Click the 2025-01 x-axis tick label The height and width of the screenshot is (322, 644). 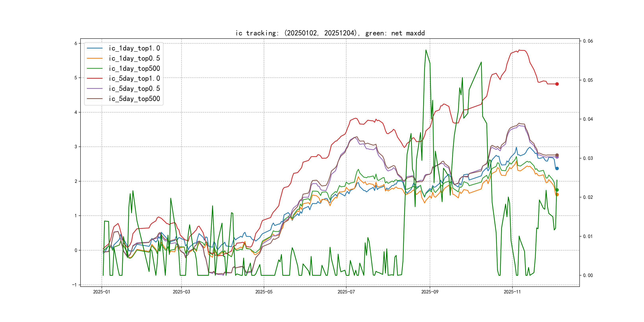click(102, 292)
